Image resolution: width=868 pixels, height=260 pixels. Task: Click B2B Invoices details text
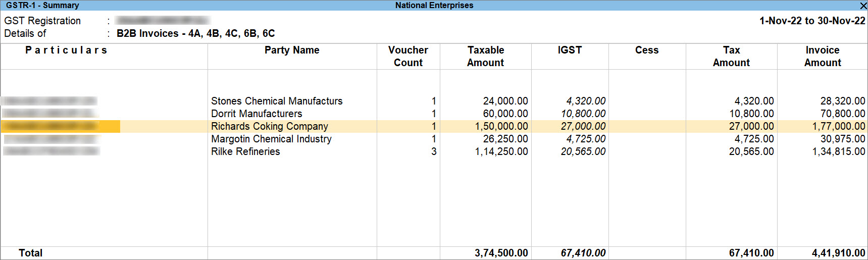tap(196, 33)
